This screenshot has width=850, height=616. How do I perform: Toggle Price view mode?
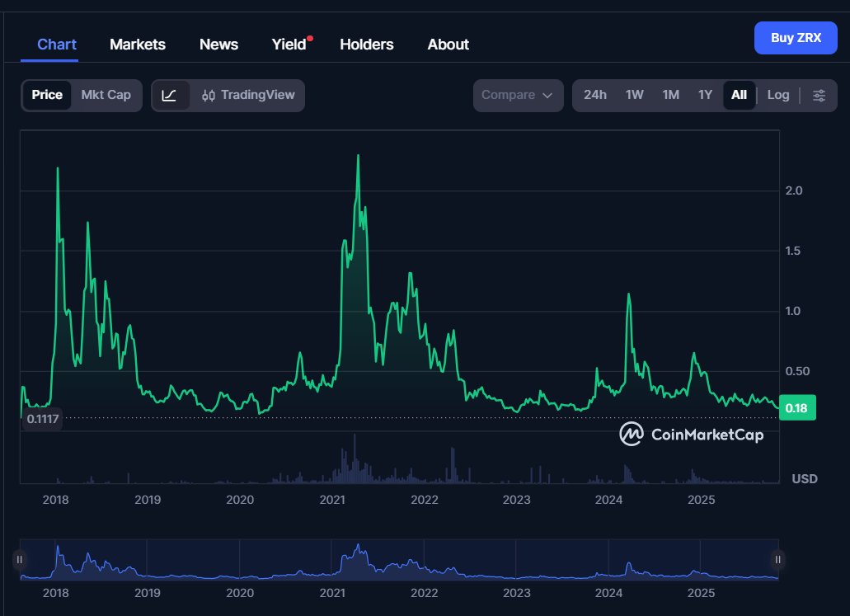[47, 95]
